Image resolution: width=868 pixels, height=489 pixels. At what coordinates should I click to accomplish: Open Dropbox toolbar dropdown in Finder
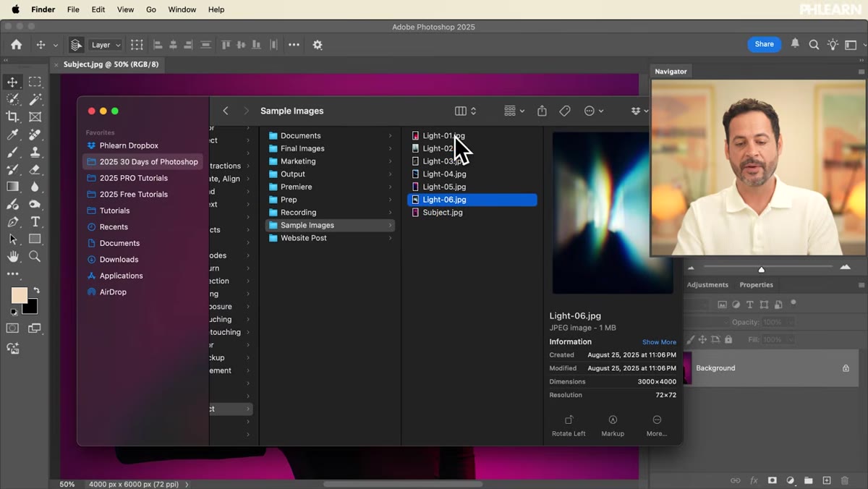pos(639,111)
